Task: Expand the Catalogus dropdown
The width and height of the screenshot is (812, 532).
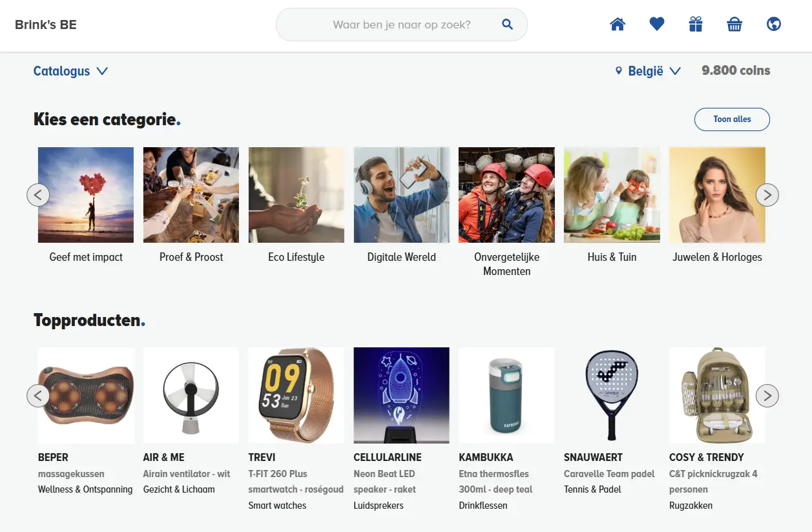Action: point(70,71)
